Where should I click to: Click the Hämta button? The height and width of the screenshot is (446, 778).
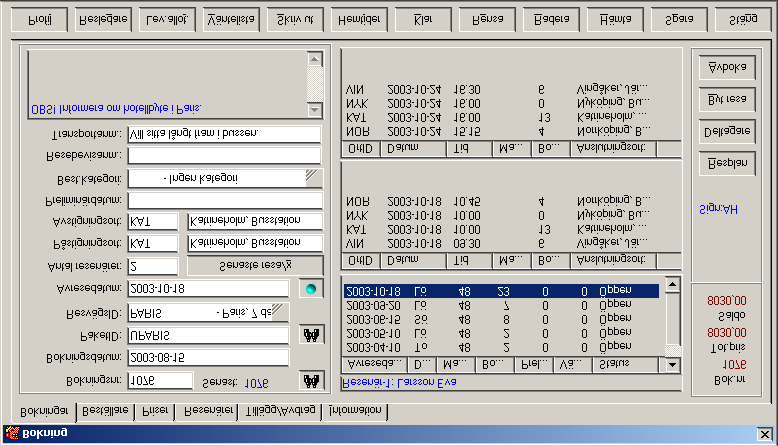point(615,20)
